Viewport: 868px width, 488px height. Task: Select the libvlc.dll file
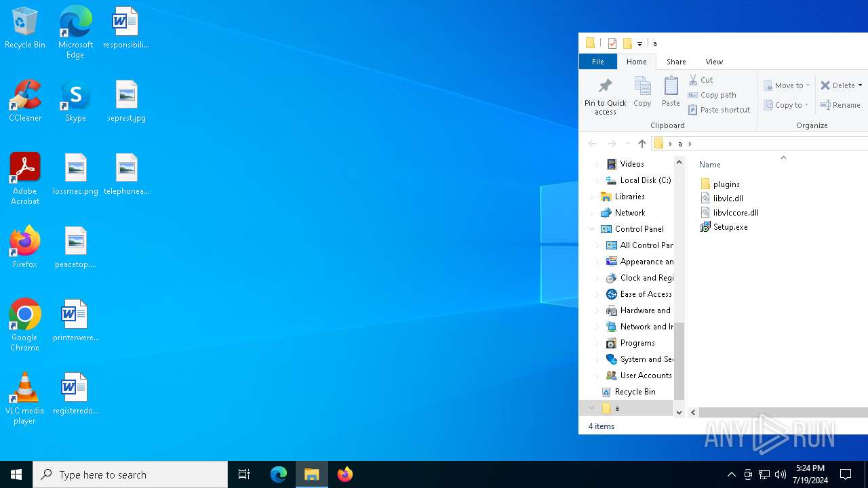pyautogui.click(x=728, y=199)
